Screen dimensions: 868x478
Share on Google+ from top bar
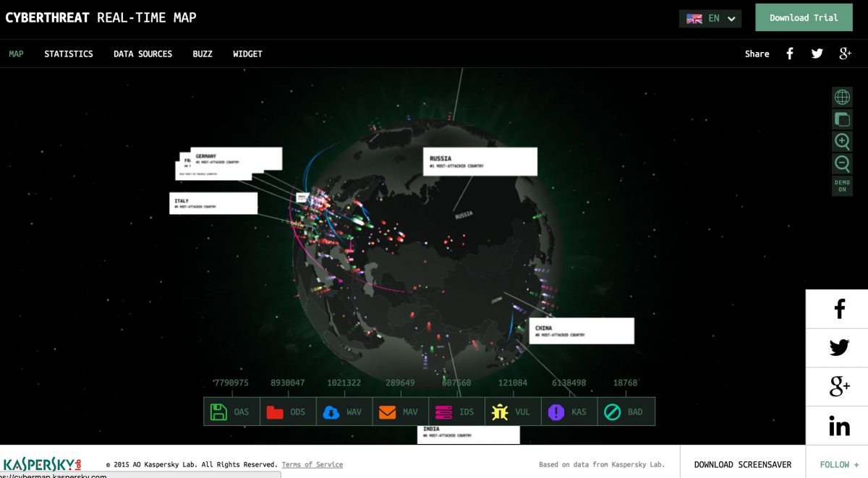tap(845, 54)
